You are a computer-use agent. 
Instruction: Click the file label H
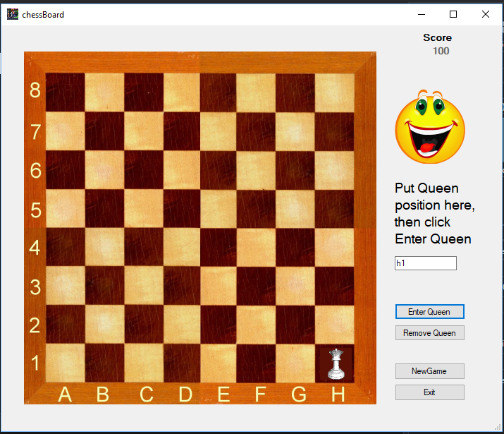click(338, 394)
